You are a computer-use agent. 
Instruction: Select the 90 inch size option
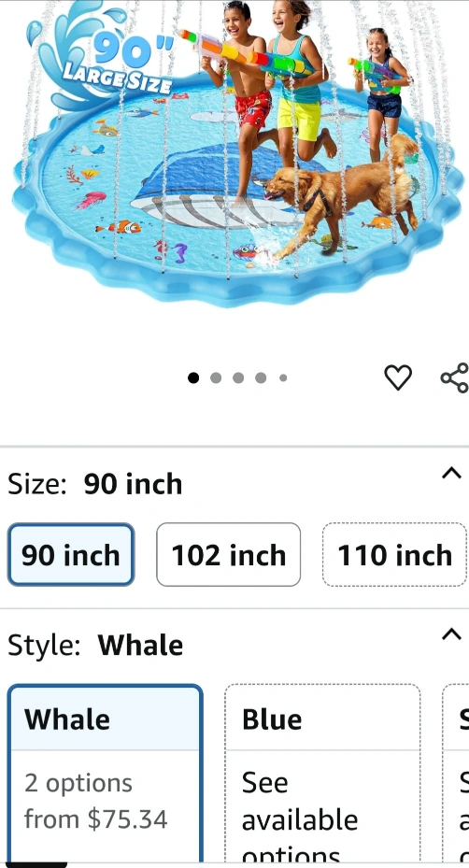(71, 555)
